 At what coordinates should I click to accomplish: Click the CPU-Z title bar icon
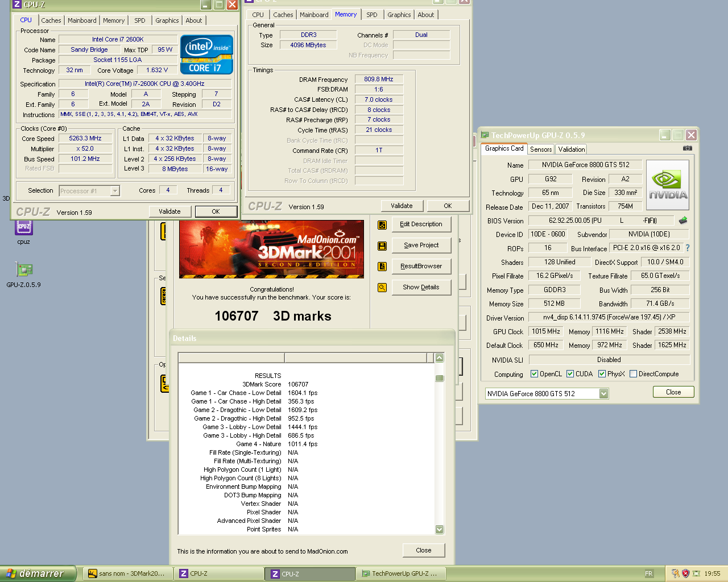pyautogui.click(x=16, y=5)
